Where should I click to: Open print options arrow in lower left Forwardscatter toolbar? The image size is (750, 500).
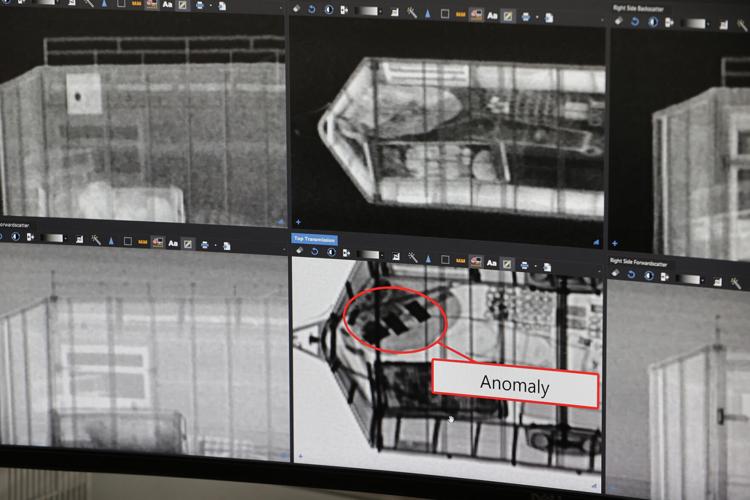pyautogui.click(x=216, y=245)
